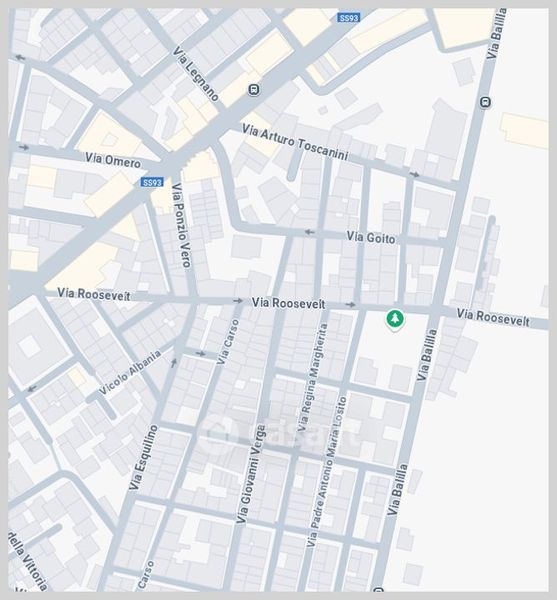Viewport: 557px width, 600px height.
Task: Select the Via Padre Antonio Maria Losito label
Action: (326, 472)
